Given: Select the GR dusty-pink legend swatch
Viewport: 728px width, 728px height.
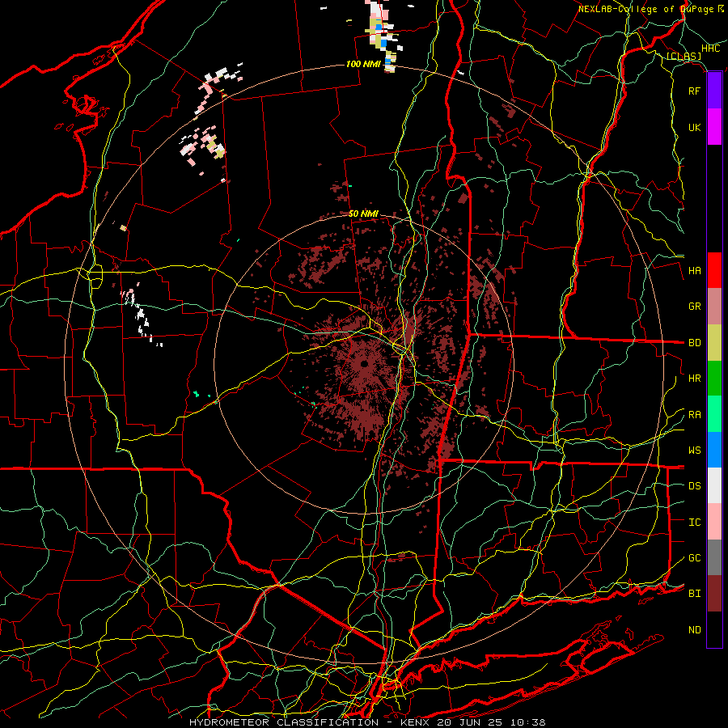Looking at the screenshot, I should (x=714, y=307).
